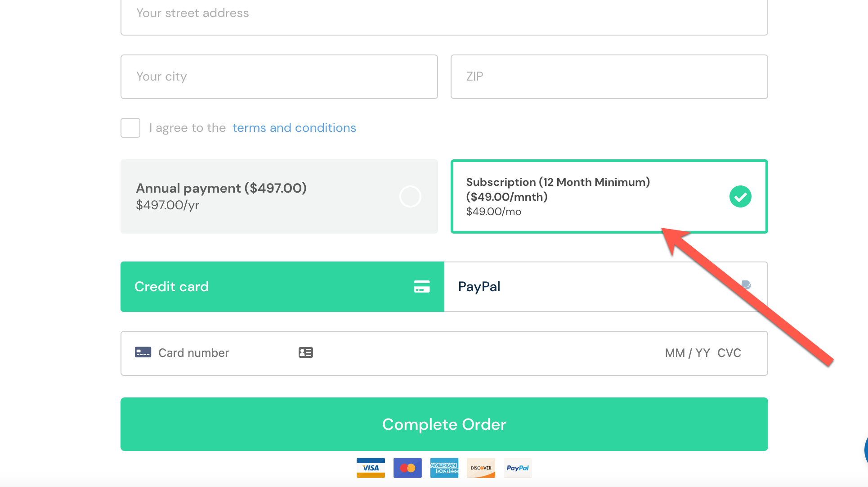Click the credit card icon in Credit card tab
868x487 pixels.
pyautogui.click(x=421, y=287)
